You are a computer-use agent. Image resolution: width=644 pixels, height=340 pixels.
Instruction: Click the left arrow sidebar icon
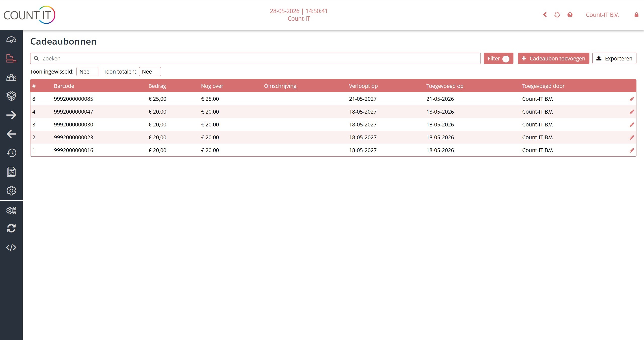coord(11,134)
